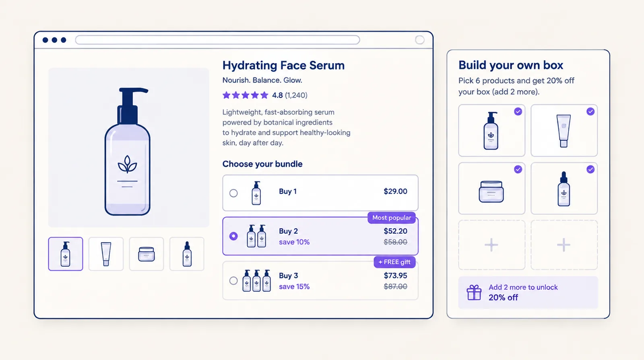
Task: Uncheck the pump bottle in the box
Action: (518, 111)
